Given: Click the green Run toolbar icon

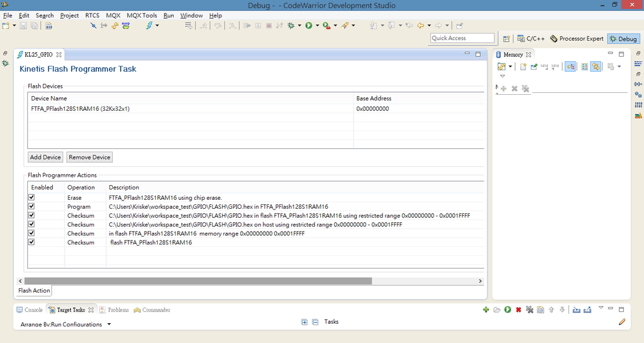Looking at the screenshot, I should click(x=309, y=25).
